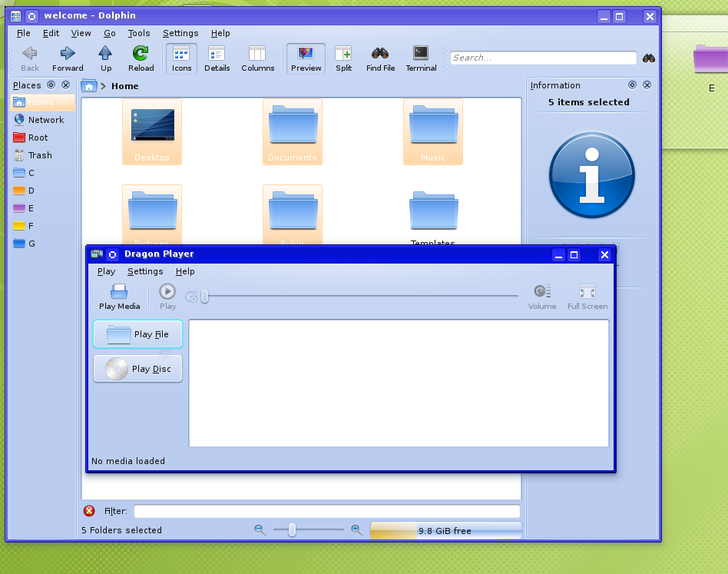Click the Play Disc button
This screenshot has height=574, width=728.
click(138, 369)
